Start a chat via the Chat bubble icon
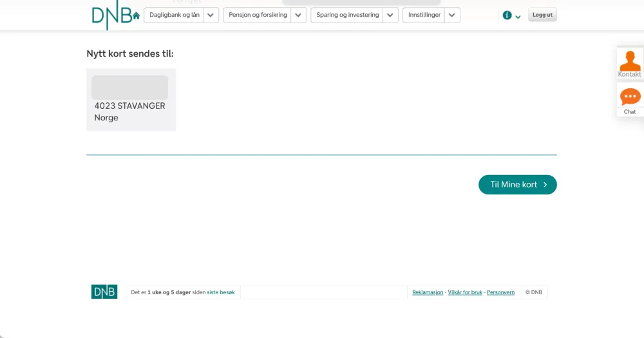Viewport: 644px width, 338px height. click(x=630, y=97)
